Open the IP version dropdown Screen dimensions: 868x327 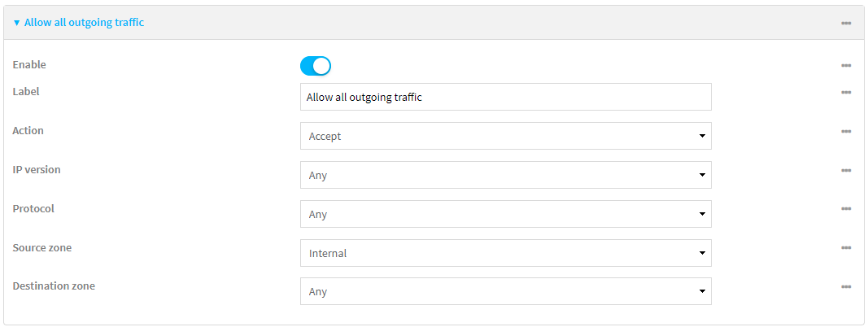point(505,175)
